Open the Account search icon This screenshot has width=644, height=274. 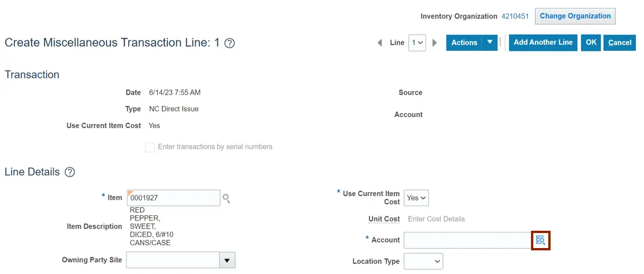pos(540,240)
